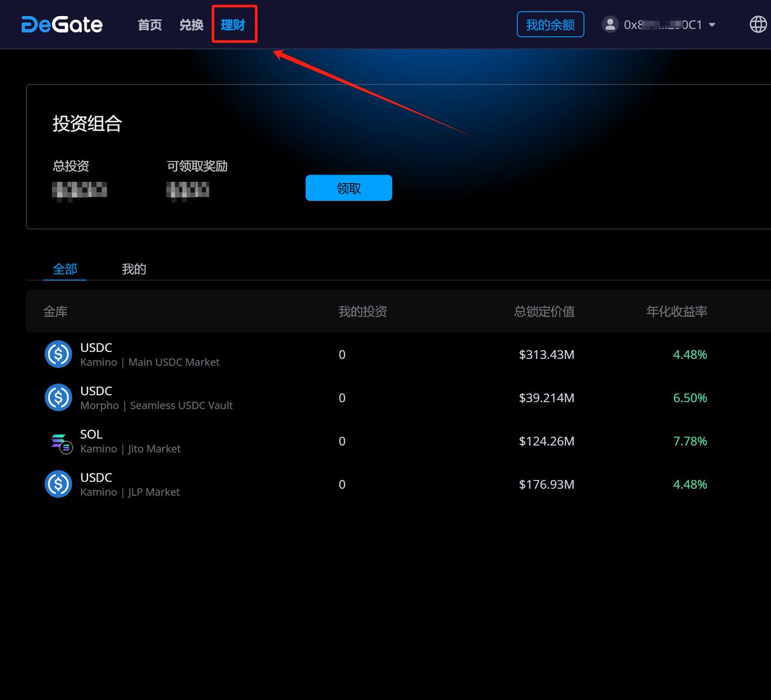Click TVL value $124.26M
The image size is (771, 700).
(547, 441)
